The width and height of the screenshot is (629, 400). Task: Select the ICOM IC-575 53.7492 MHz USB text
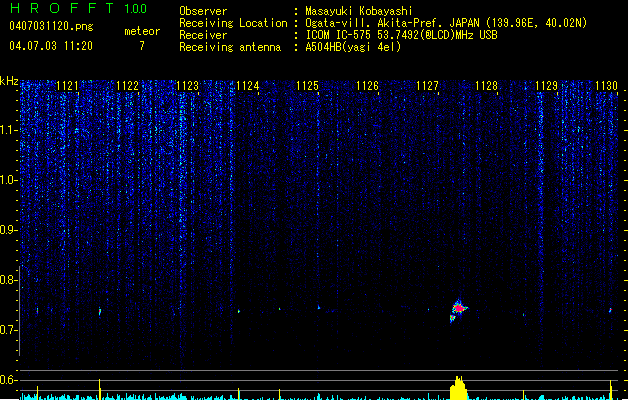(x=402, y=35)
